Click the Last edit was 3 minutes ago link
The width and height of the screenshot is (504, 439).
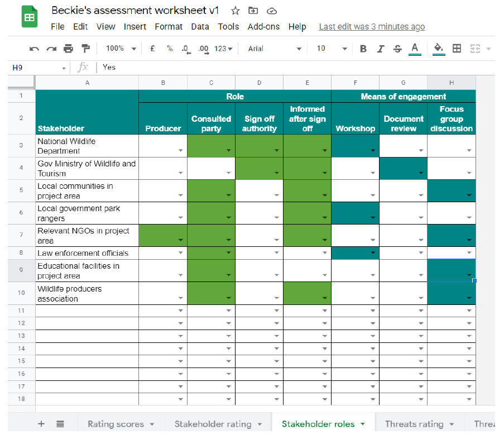(x=372, y=26)
